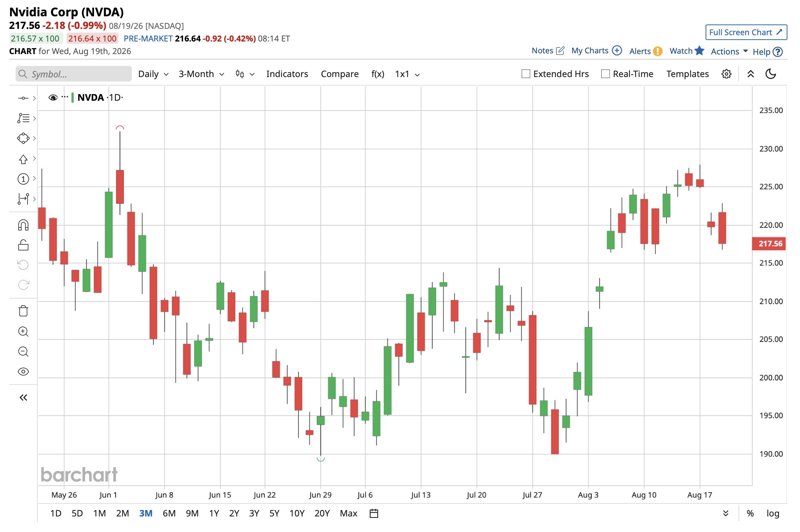Click the NVDA green color swatch
The height and width of the screenshot is (532, 800).
pyautogui.click(x=73, y=97)
